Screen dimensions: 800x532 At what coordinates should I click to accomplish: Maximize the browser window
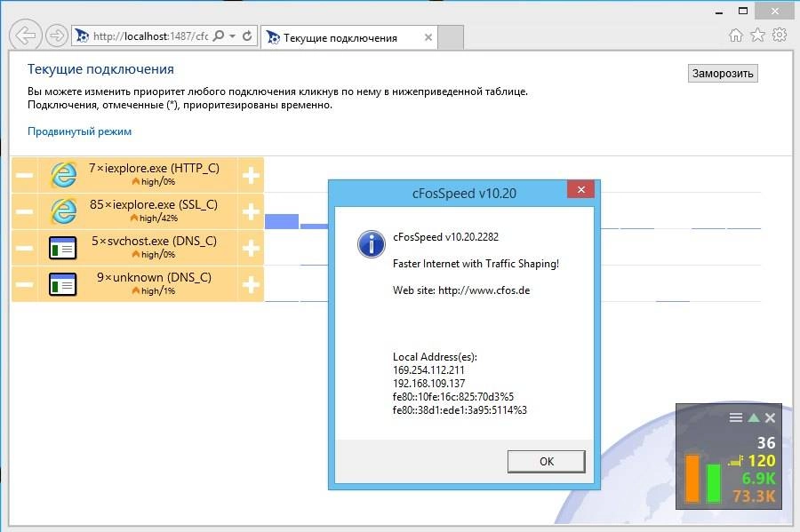[743, 12]
